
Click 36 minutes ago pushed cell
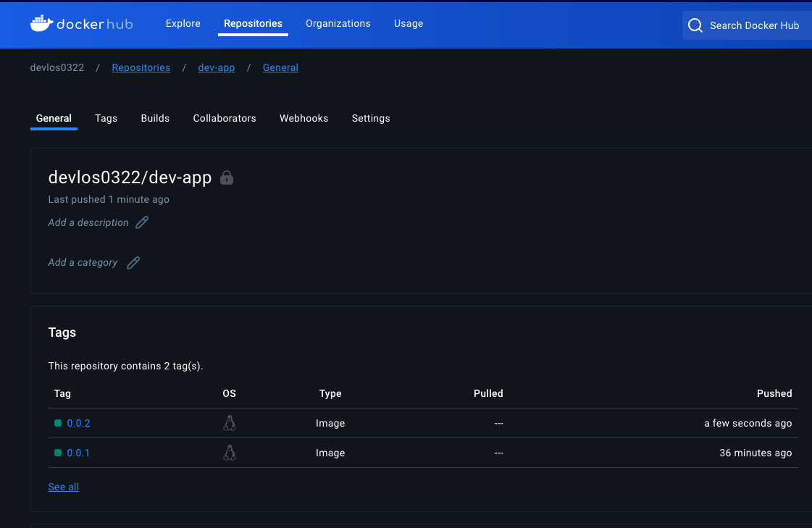pyautogui.click(x=756, y=453)
